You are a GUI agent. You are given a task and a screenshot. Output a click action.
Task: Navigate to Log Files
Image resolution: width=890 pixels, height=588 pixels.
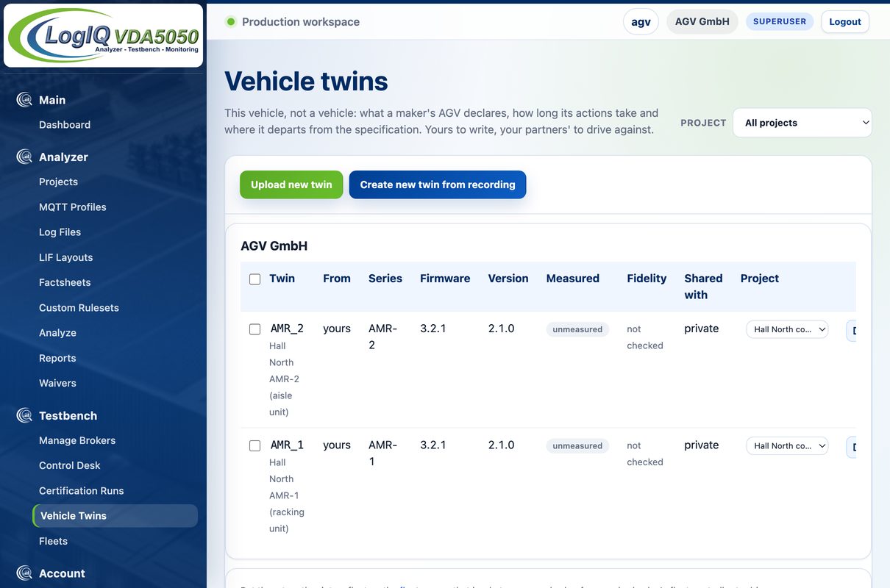coord(60,232)
